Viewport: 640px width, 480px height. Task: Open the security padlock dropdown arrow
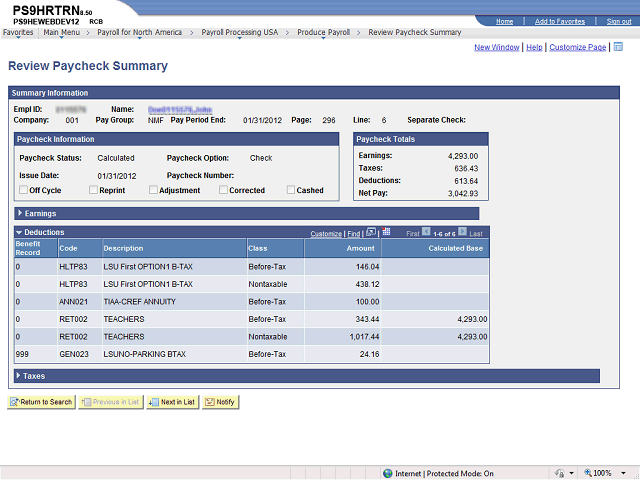pos(571,473)
